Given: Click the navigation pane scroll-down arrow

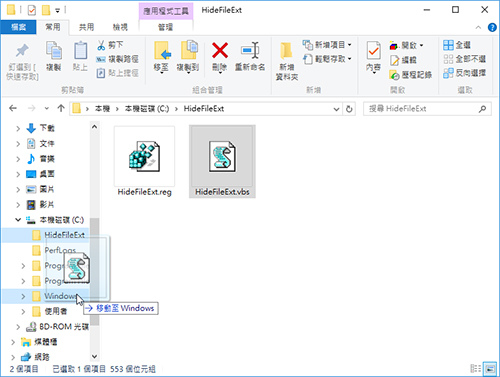Looking at the screenshot, I should (x=94, y=356).
